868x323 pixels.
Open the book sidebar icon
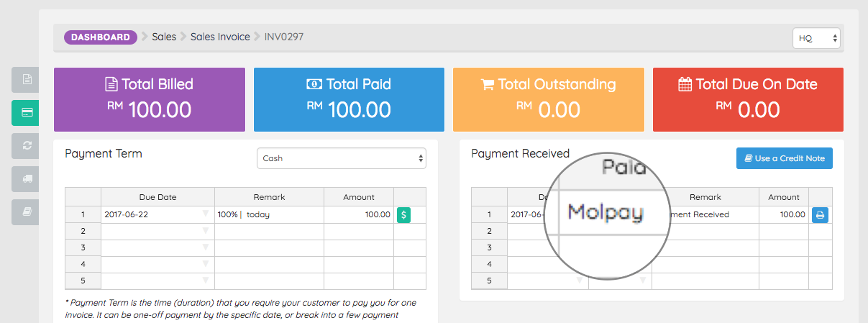tap(26, 211)
